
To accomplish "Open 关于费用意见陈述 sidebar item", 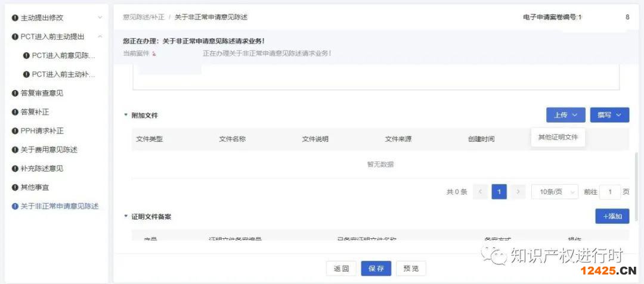I will pyautogui.click(x=49, y=149).
